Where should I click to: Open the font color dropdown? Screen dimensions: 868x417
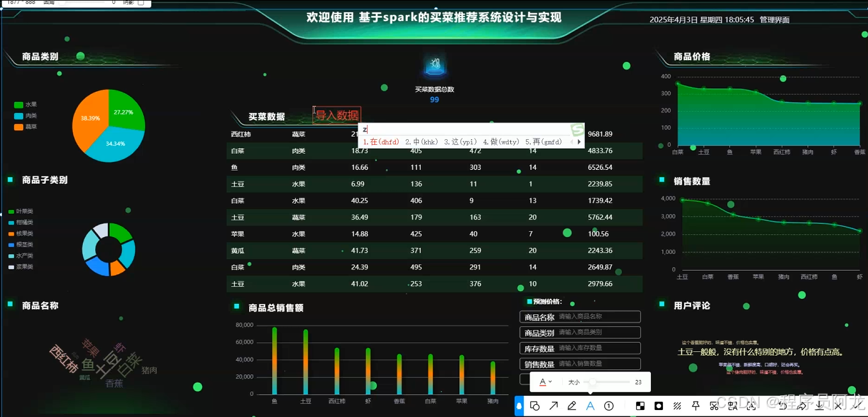(x=545, y=381)
